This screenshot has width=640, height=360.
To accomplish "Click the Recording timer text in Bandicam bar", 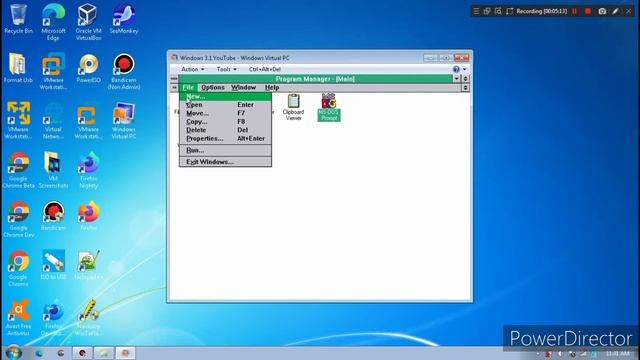I will 542,11.
